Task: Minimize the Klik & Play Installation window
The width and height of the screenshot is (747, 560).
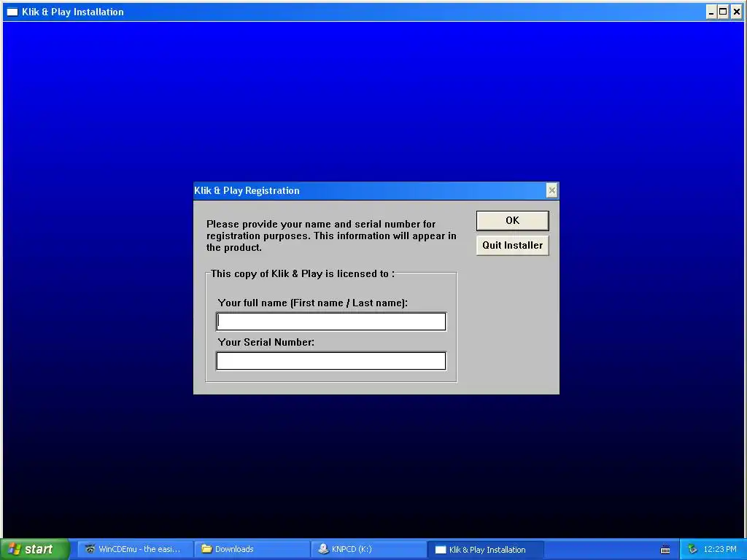Action: (711, 12)
